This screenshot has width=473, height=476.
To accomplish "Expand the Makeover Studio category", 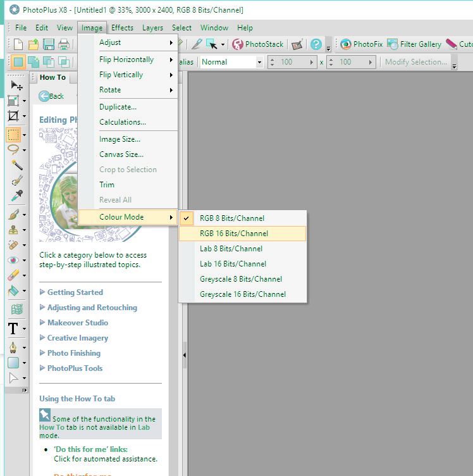I will click(x=74, y=323).
